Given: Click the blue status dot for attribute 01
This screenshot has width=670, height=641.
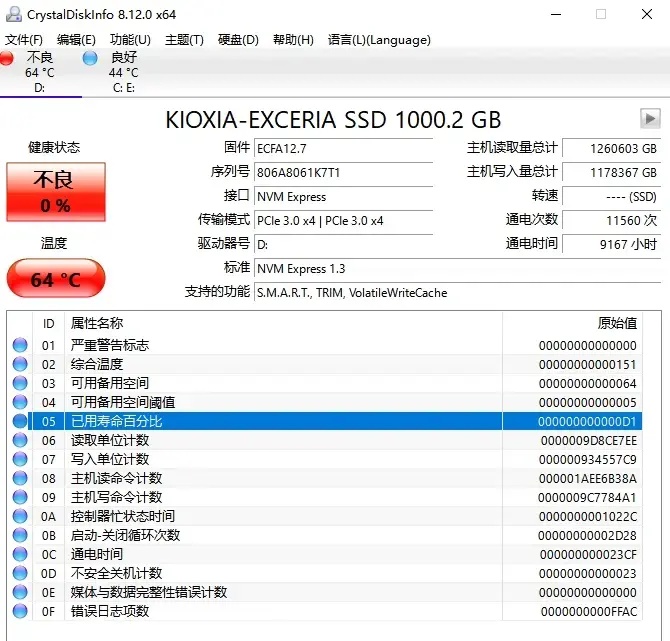Looking at the screenshot, I should pyautogui.click(x=20, y=345).
